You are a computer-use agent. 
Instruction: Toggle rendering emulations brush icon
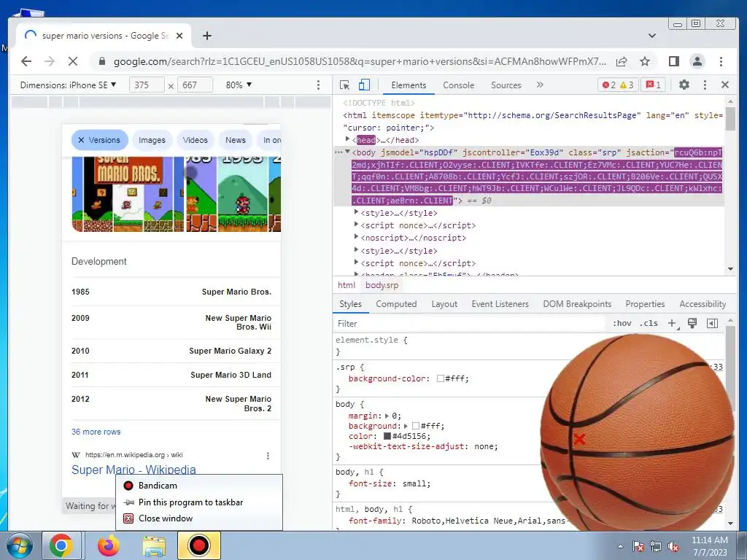point(692,323)
